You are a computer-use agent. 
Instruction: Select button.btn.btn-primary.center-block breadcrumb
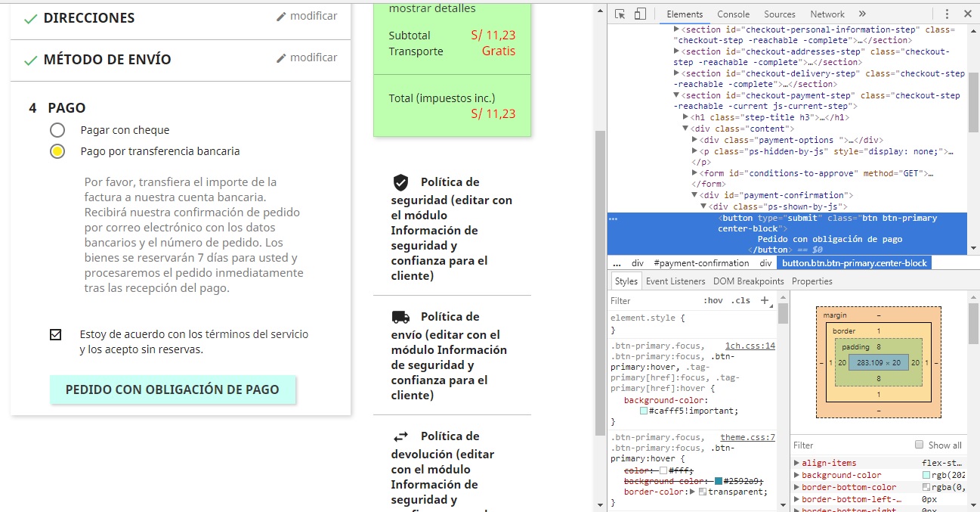point(854,263)
